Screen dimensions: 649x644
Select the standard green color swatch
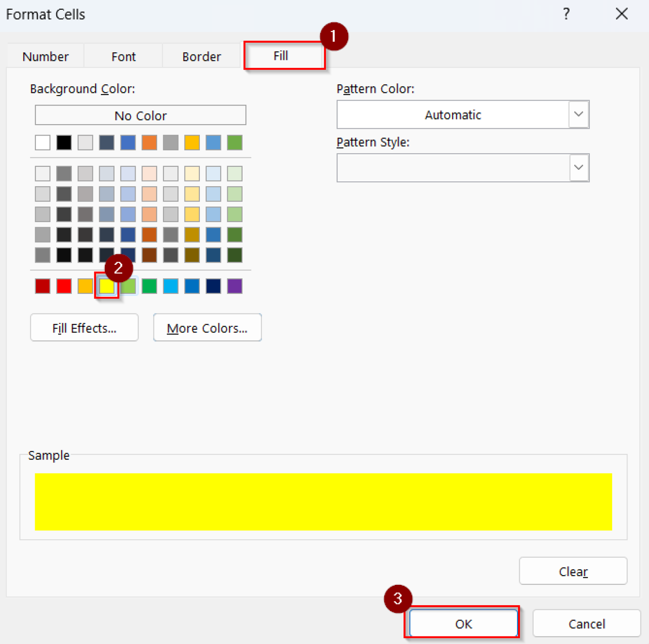[x=149, y=286]
